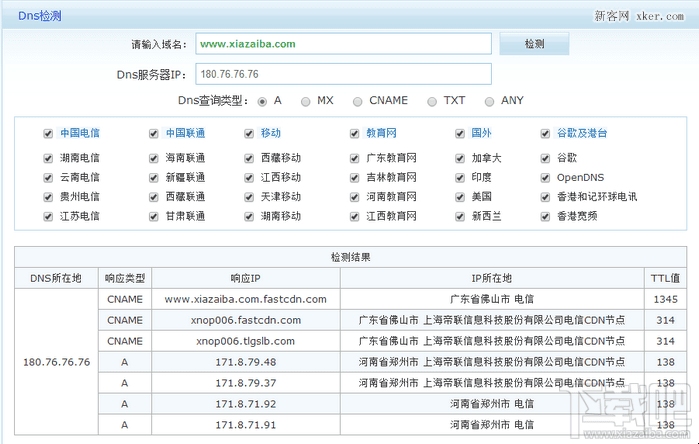Select the TXT query type radio button

click(x=432, y=101)
